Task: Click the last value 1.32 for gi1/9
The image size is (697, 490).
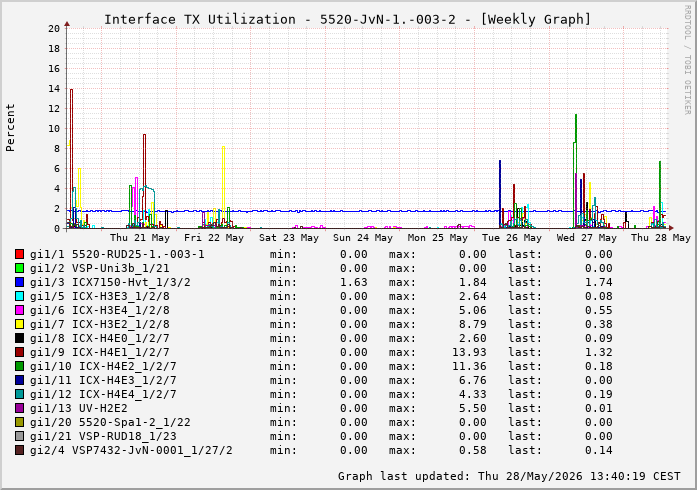Action: click(599, 353)
